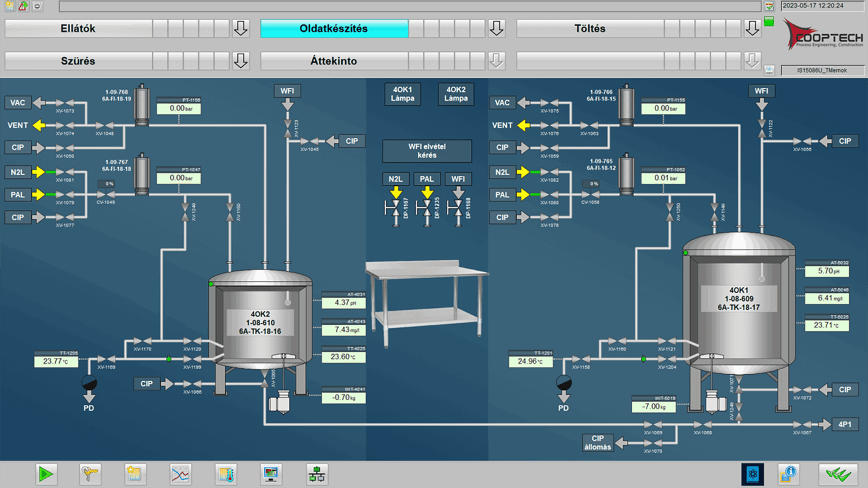Open the Áttekinto overview tab
This screenshot has width=868, height=488.
(334, 61)
